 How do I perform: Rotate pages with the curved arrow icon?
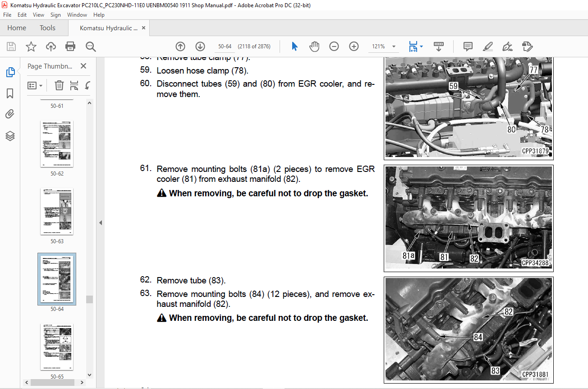87,85
